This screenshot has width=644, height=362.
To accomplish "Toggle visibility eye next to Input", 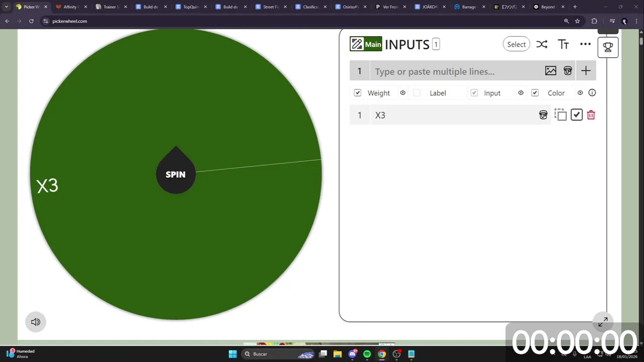I will point(521,93).
